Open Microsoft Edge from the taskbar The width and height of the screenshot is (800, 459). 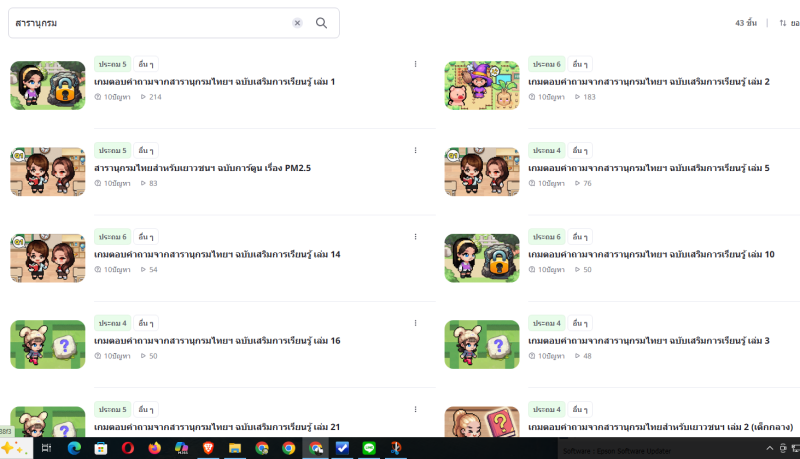[74, 449]
